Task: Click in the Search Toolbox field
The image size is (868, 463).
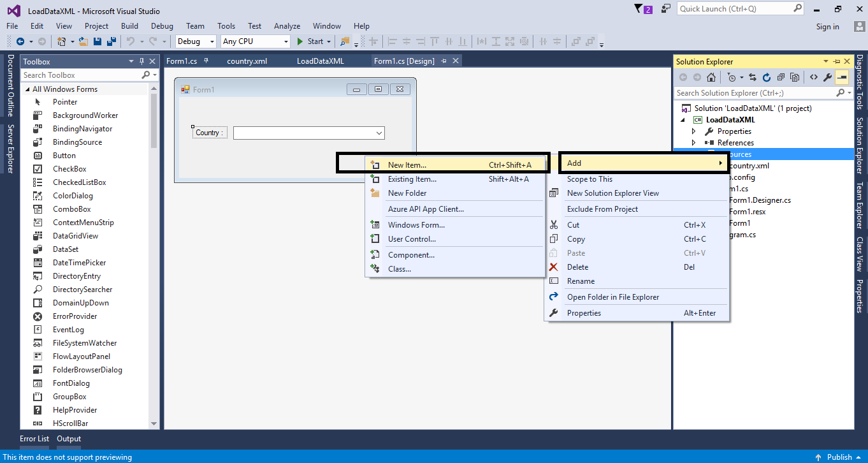Action: point(81,75)
